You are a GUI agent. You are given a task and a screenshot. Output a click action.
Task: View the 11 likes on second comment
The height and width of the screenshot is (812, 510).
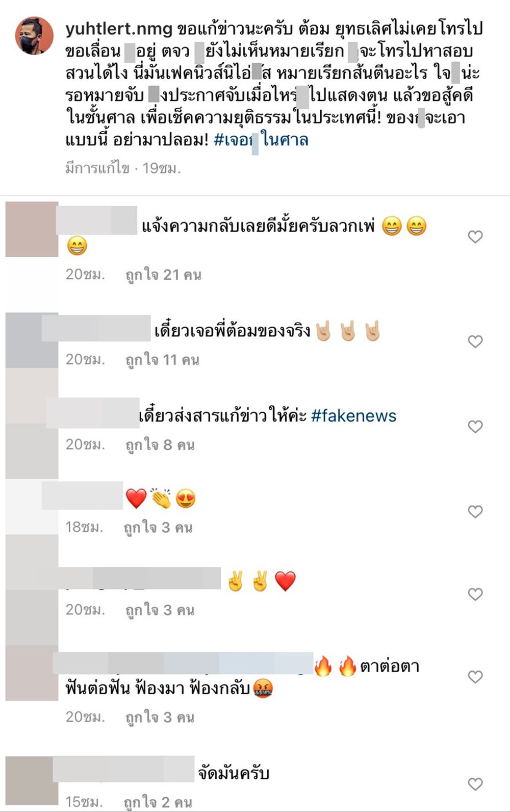[x=162, y=360]
